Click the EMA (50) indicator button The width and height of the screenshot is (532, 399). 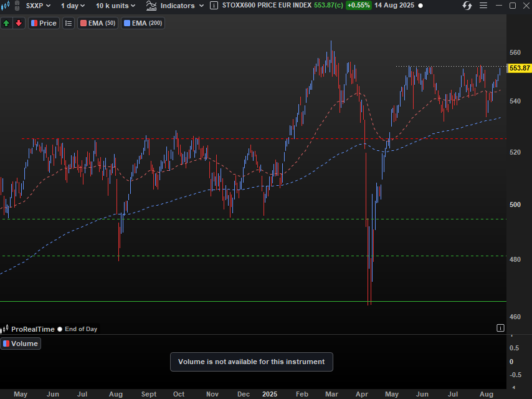pyautogui.click(x=98, y=23)
